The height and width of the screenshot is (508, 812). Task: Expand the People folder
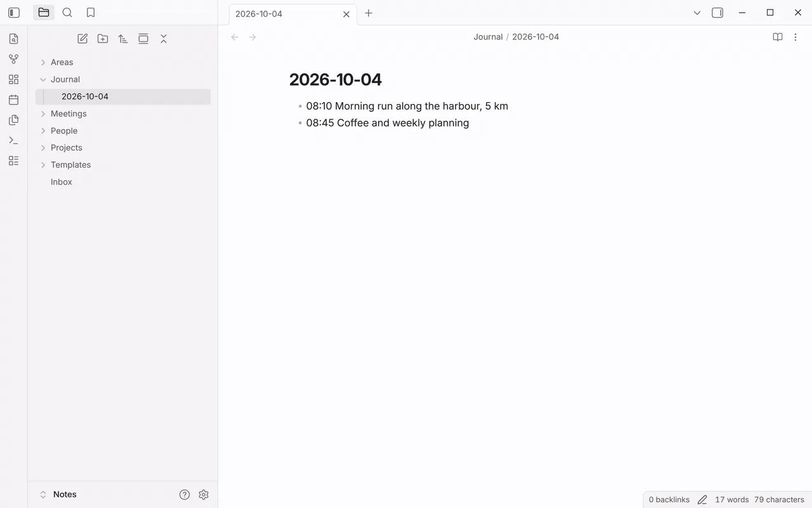[x=123, y=131]
